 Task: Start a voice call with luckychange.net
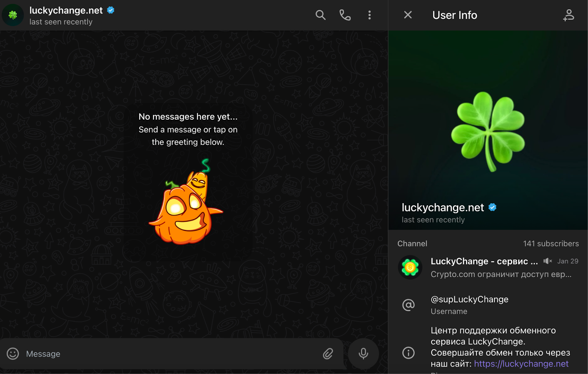(x=345, y=15)
